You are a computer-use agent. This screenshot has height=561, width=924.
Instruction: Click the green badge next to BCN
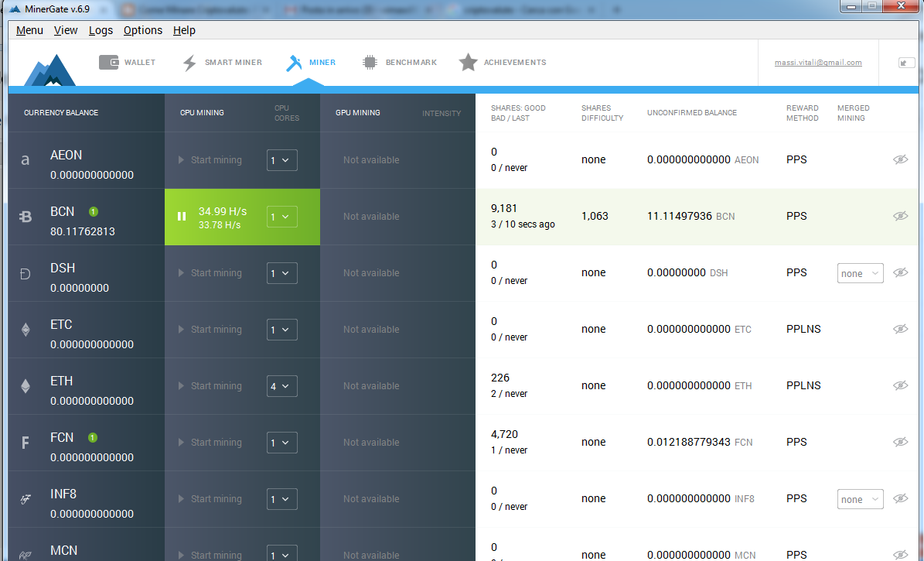93,211
